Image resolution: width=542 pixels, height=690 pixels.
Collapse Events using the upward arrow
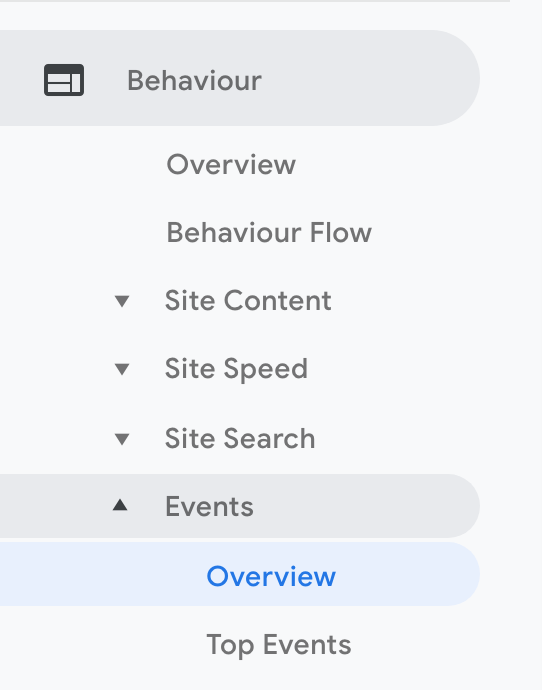[120, 505]
